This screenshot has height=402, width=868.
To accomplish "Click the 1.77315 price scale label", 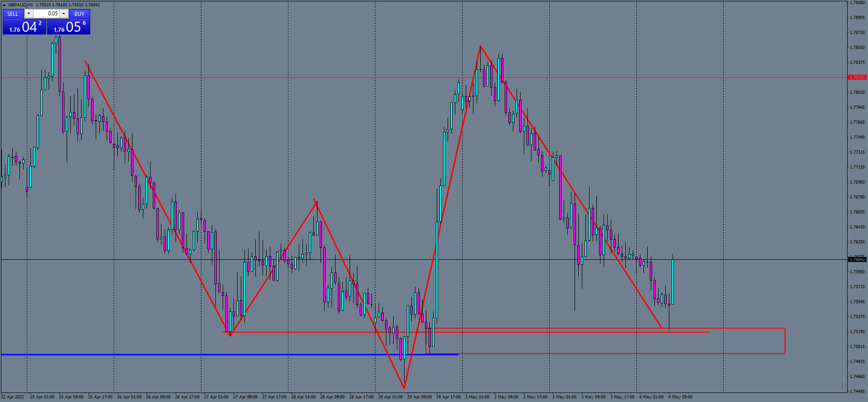I will coord(857,152).
